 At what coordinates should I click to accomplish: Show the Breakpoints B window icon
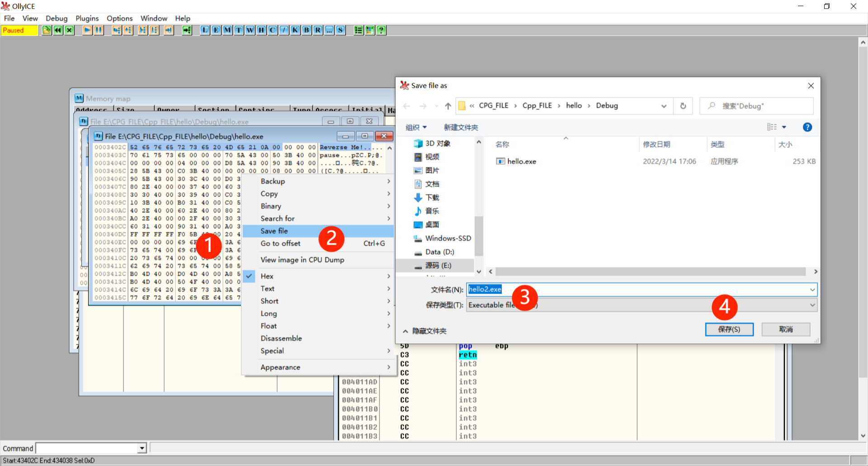[307, 30]
